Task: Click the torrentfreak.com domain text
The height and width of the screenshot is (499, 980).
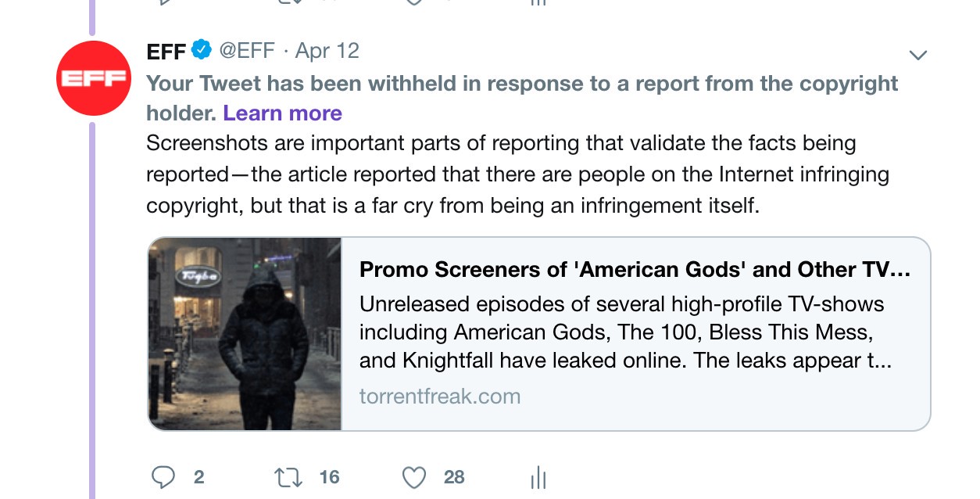Action: (439, 396)
